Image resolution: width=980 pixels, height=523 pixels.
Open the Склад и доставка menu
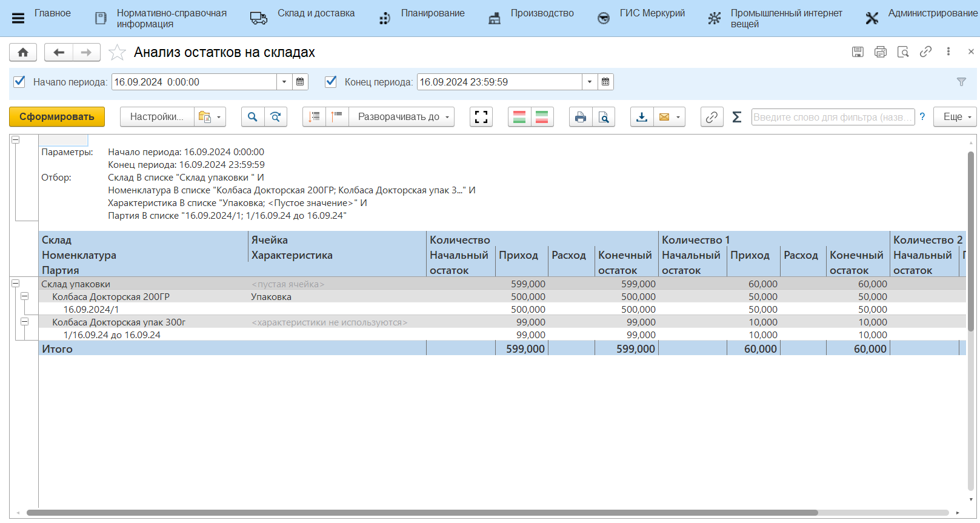pyautogui.click(x=316, y=13)
